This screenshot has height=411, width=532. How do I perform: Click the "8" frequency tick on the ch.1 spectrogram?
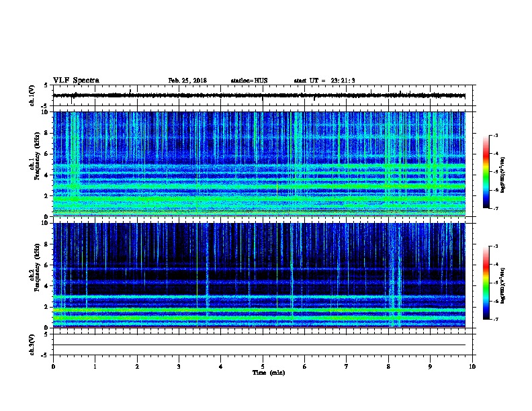pos(46,133)
